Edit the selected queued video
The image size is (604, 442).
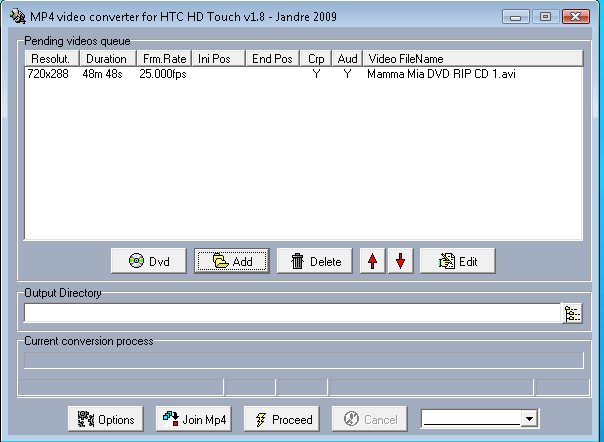click(x=457, y=262)
